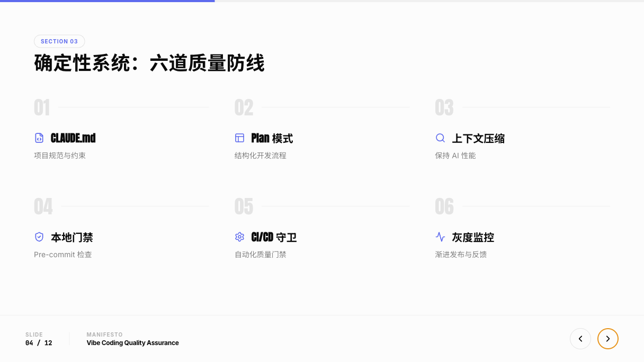Click the magnifier icon beside 上下文压缩

tap(440, 138)
